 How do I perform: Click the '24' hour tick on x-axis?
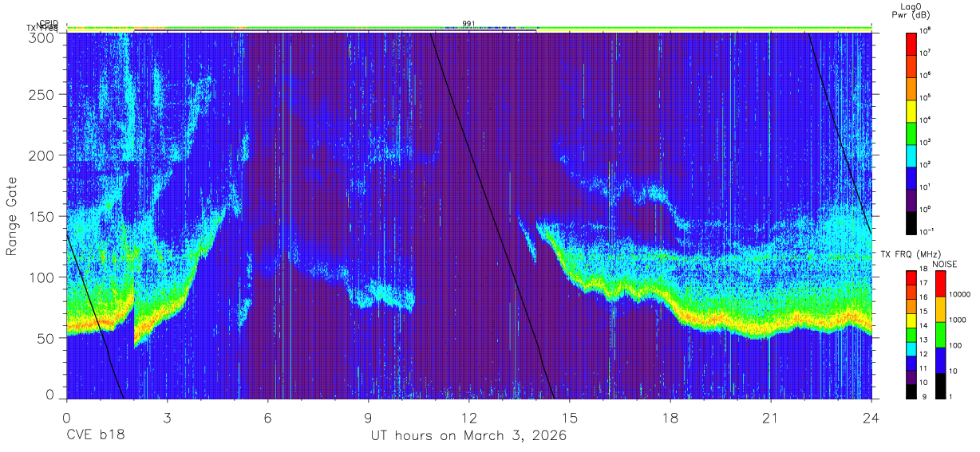pyautogui.click(x=871, y=417)
